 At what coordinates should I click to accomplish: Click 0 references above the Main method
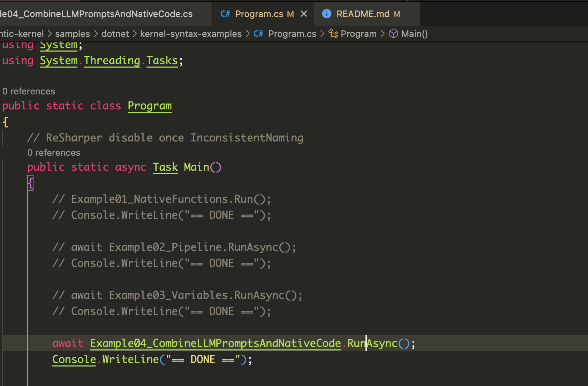(x=53, y=152)
